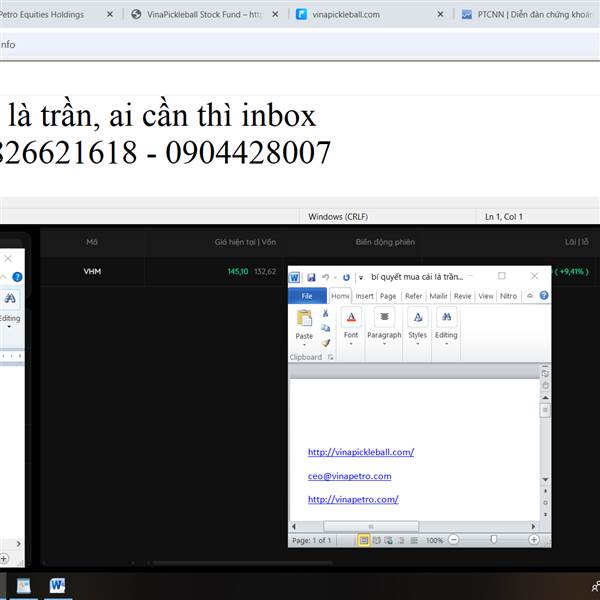600x600 pixels.
Task: Click the Save icon in Word's quick access toolbar
Action: coord(311,277)
